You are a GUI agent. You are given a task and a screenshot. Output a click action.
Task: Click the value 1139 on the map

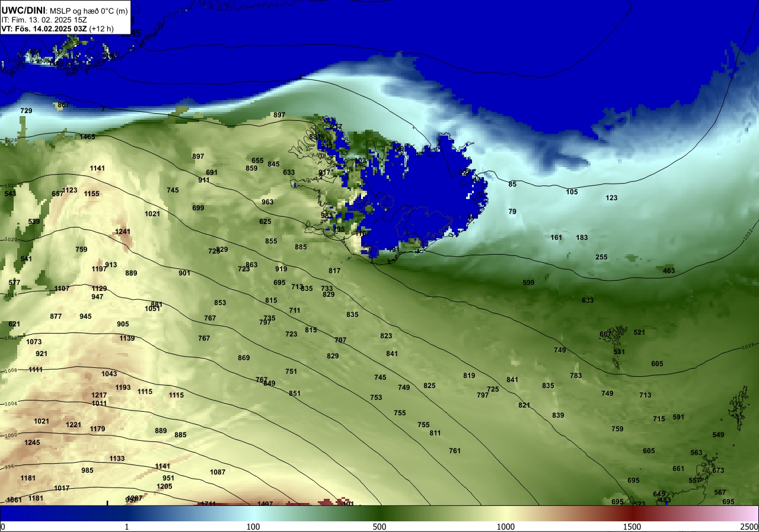click(127, 338)
